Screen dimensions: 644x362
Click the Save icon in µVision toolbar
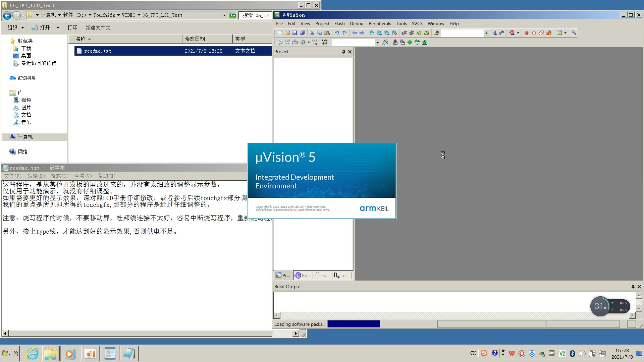coord(295,33)
